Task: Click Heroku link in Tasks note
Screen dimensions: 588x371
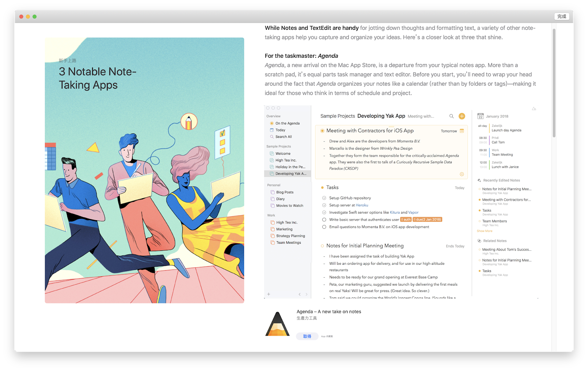Action: (x=362, y=205)
